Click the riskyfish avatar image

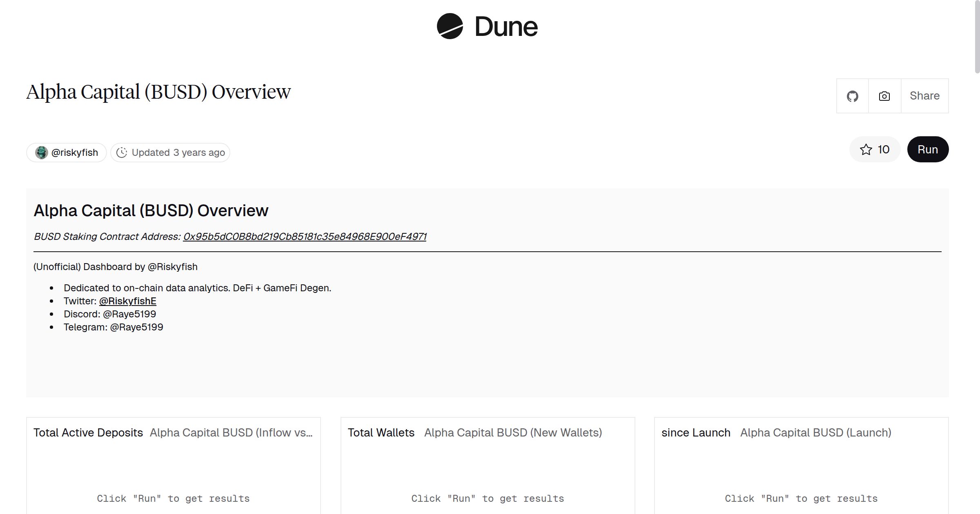(x=41, y=153)
